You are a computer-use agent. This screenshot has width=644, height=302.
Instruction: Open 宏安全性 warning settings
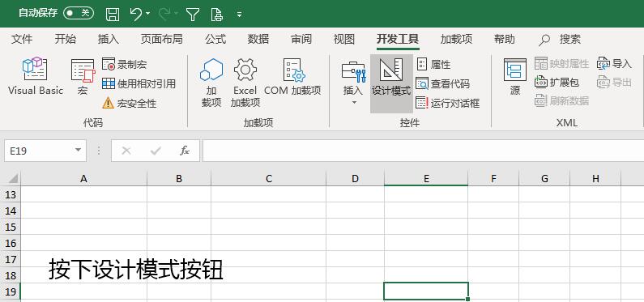pyautogui.click(x=130, y=103)
